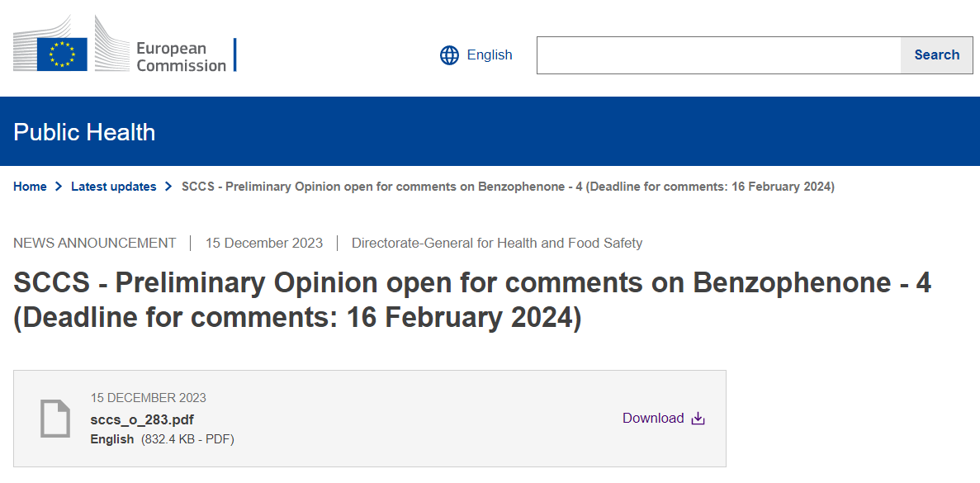Open the Public Health site heading

point(84,132)
